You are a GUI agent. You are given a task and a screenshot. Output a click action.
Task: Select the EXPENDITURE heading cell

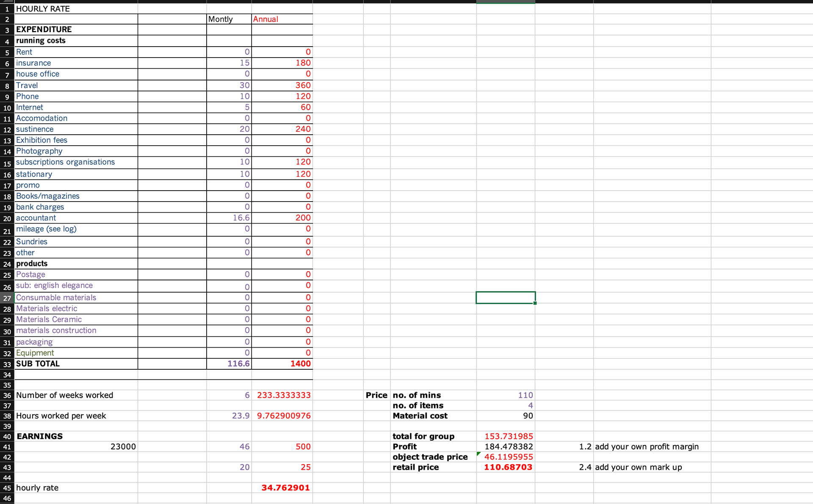point(76,30)
